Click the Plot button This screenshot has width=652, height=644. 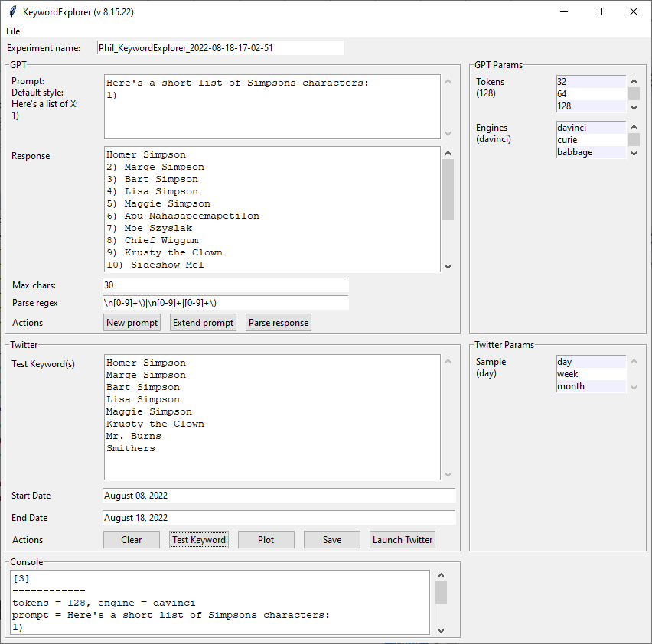point(266,540)
